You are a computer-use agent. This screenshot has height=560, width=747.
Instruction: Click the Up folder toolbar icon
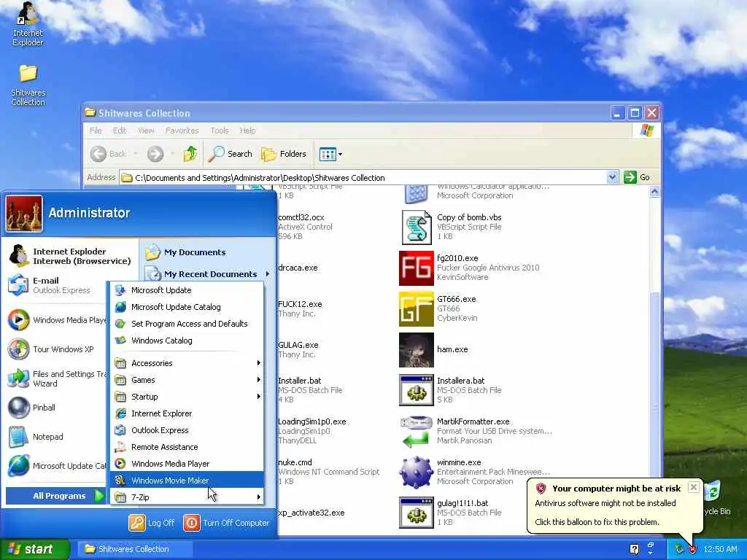pyautogui.click(x=190, y=154)
